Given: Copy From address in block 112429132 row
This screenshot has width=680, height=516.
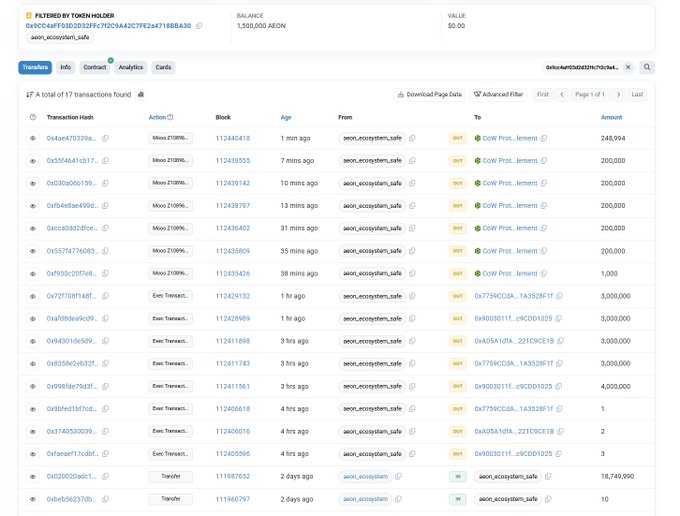Looking at the screenshot, I should coord(412,296).
